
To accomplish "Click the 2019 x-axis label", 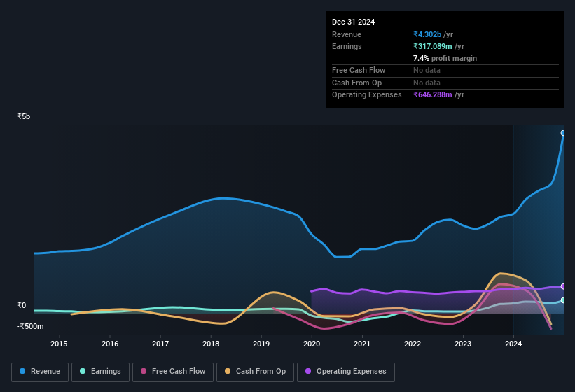I will pyautogui.click(x=261, y=344).
